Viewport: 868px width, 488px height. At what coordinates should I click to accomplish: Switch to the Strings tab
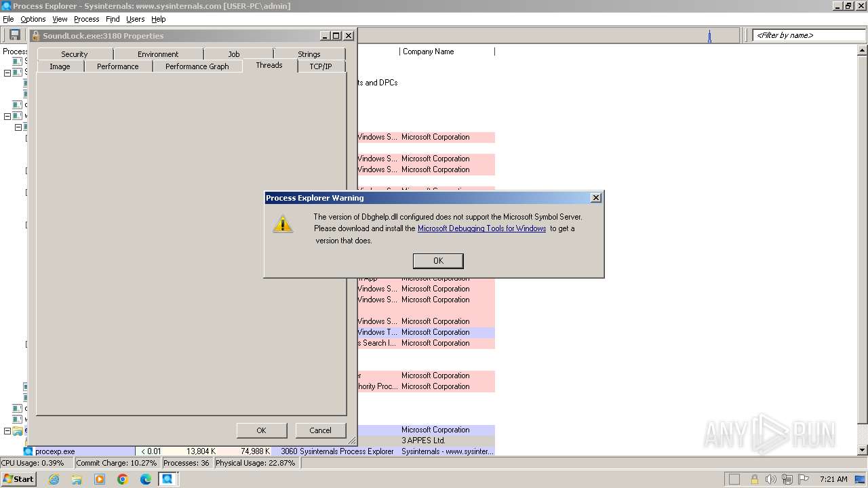[309, 54]
